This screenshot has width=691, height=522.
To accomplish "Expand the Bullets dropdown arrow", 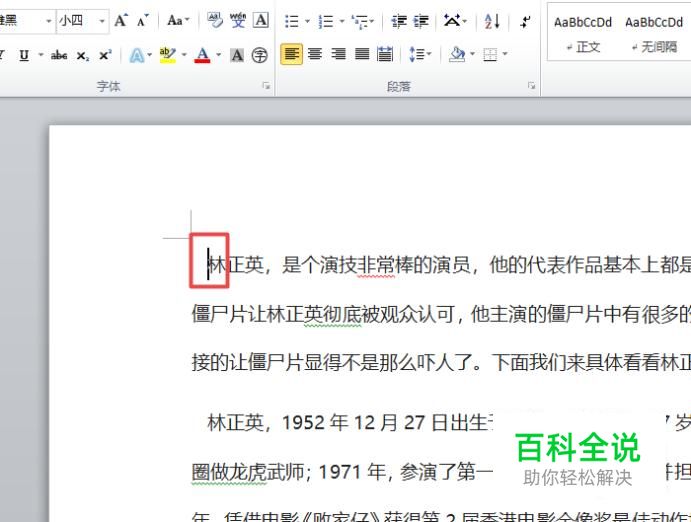I will [x=307, y=21].
